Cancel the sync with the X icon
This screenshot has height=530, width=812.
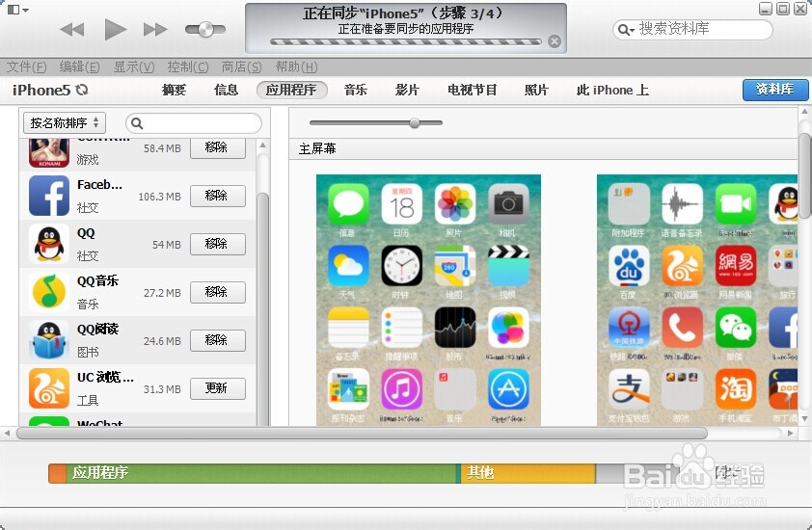coord(555,41)
